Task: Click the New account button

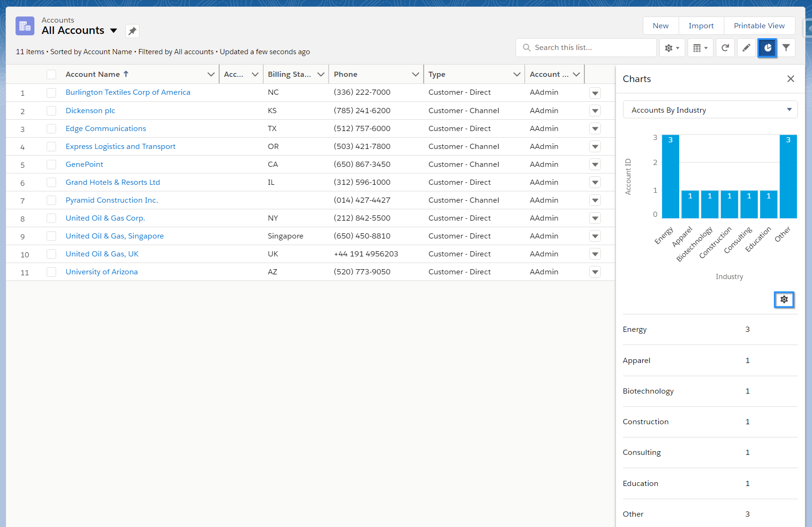Action: tap(661, 26)
